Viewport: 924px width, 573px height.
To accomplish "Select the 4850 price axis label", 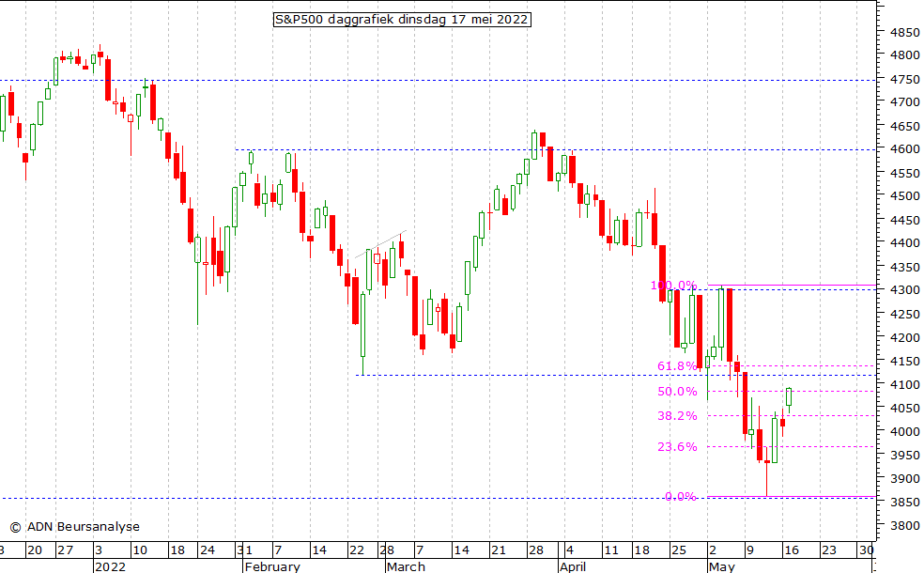I will 904,33.
